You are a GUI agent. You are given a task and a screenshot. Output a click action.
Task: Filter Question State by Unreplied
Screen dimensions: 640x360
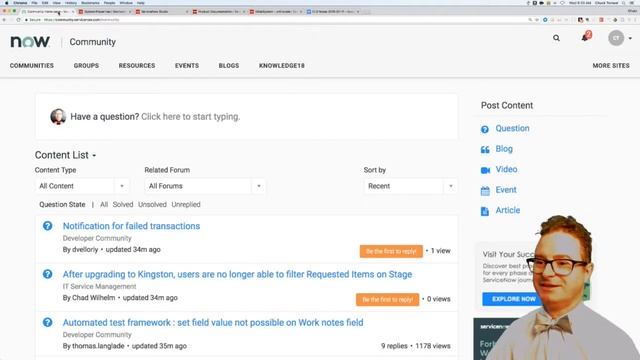coord(186,204)
